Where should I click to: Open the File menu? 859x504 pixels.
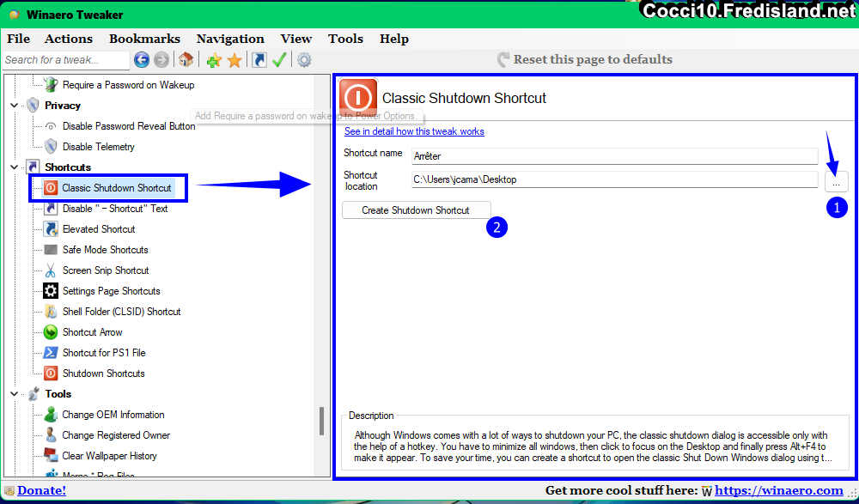click(x=19, y=39)
